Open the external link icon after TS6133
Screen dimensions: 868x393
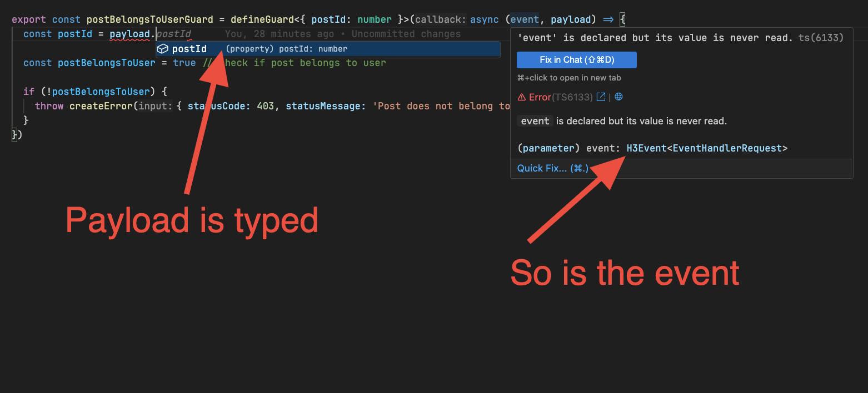pos(601,97)
